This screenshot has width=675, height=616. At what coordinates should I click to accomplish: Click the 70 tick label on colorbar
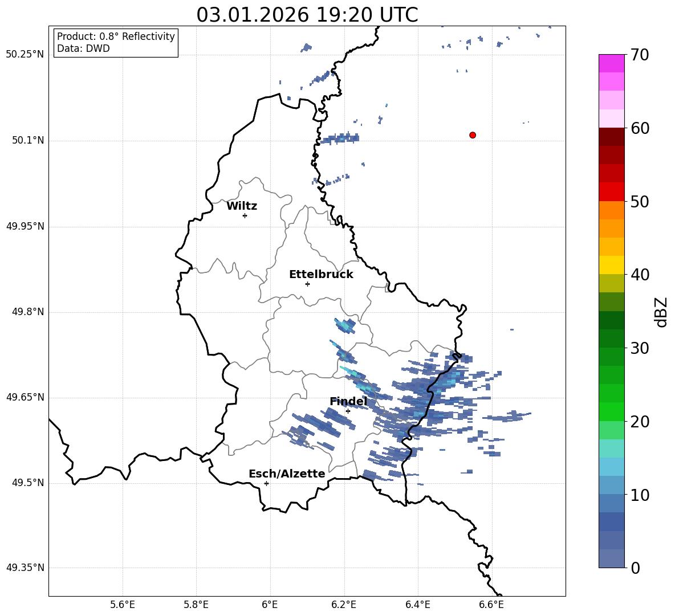tap(640, 55)
